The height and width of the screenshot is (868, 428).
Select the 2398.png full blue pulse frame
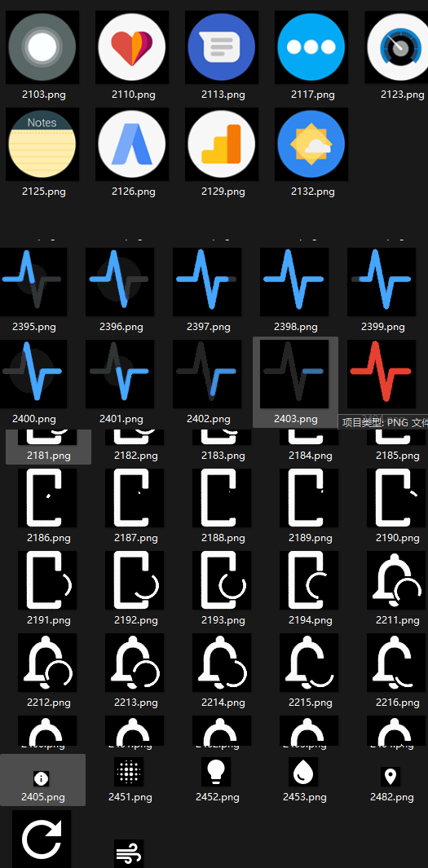[294, 282]
